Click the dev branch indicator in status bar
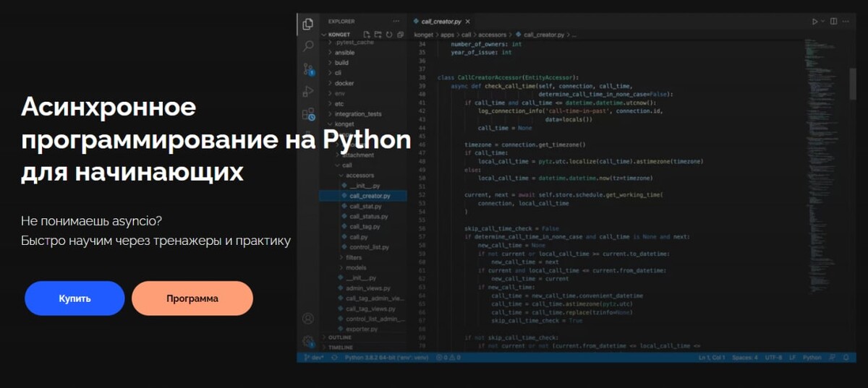The height and width of the screenshot is (388, 868). pos(314,358)
